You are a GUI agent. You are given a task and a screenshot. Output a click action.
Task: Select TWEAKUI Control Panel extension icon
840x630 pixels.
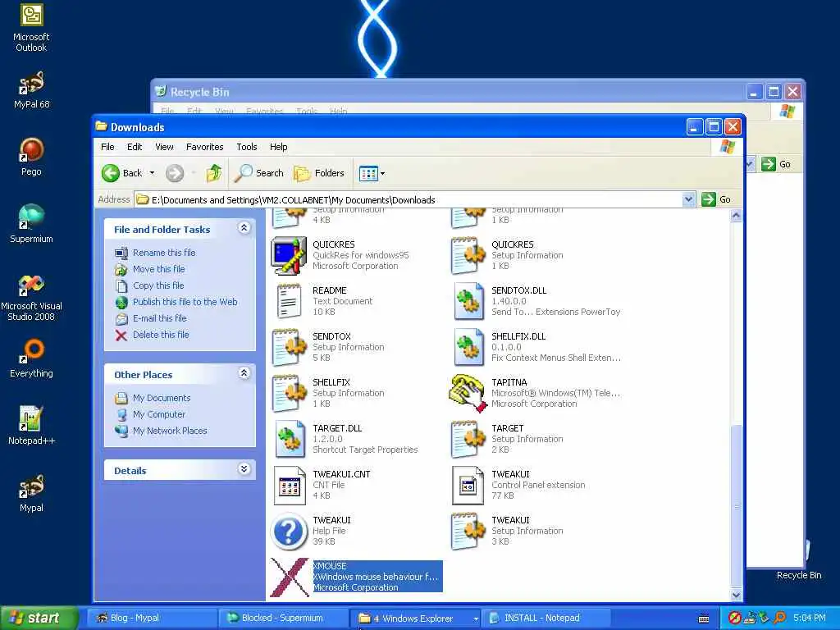coord(468,486)
